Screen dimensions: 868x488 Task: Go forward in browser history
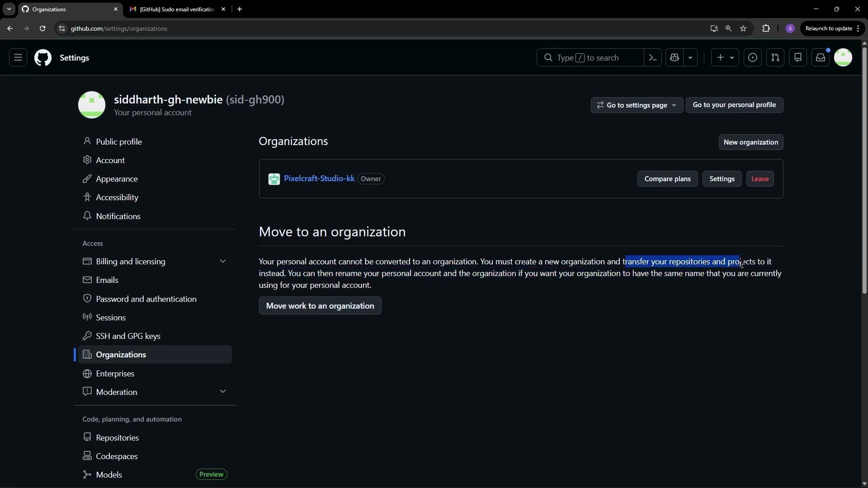[26, 28]
